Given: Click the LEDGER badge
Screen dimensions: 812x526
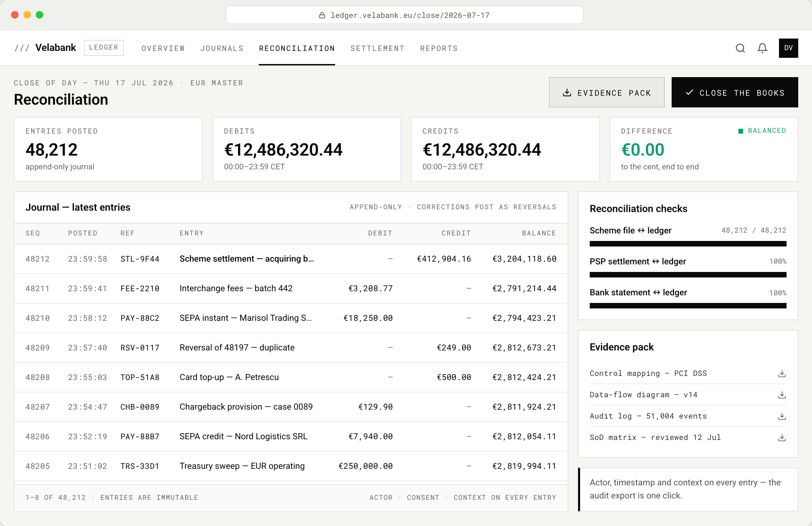Looking at the screenshot, I should coord(104,48).
